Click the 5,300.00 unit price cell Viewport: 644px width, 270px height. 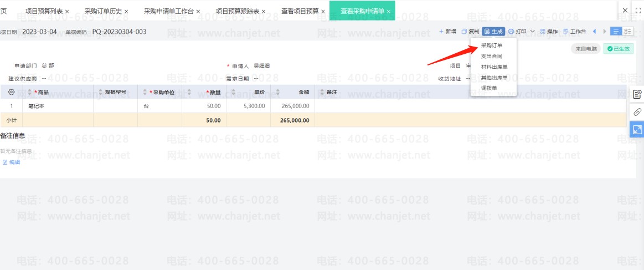coord(249,106)
